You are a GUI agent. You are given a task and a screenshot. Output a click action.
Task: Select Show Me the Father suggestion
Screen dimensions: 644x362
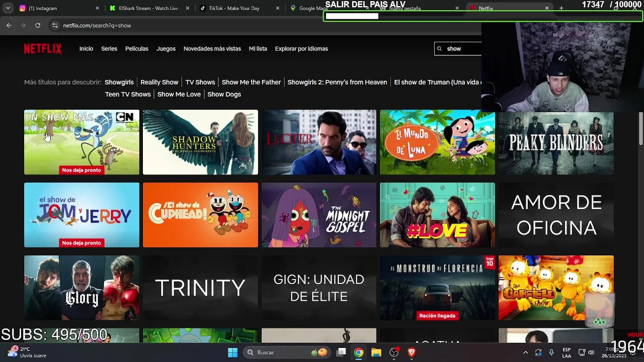251,82
